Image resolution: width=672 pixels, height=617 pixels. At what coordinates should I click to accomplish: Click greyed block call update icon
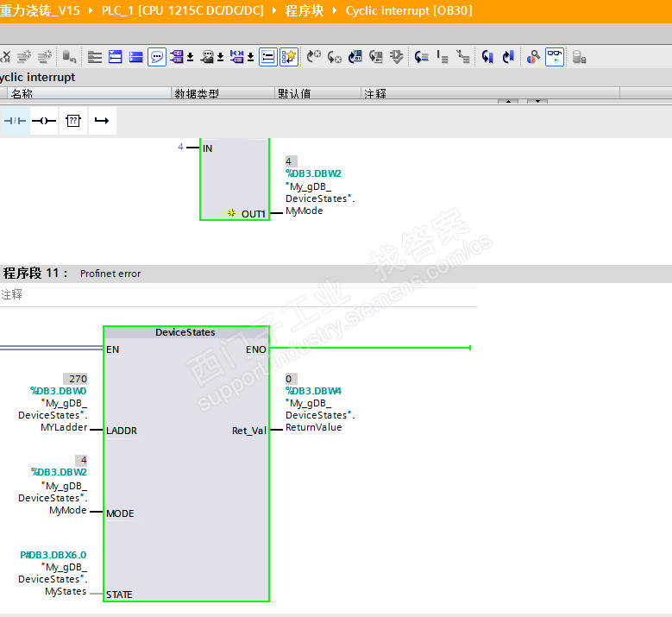tap(376, 57)
